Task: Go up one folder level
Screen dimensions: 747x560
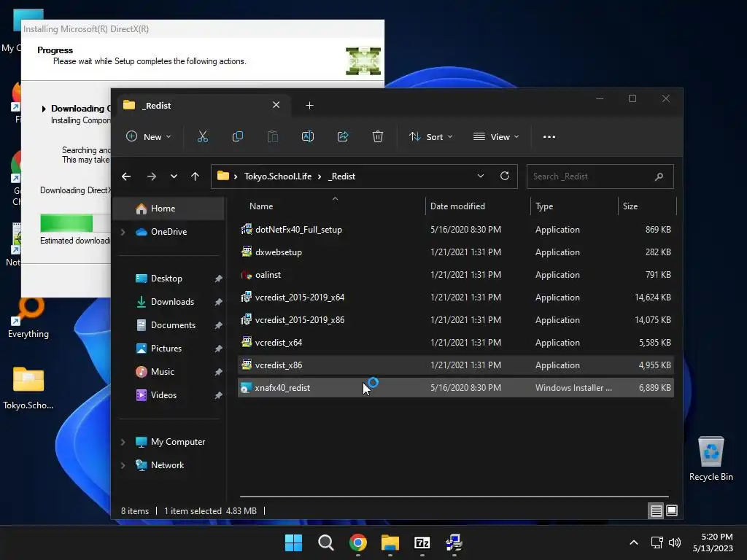Action: pos(195,176)
